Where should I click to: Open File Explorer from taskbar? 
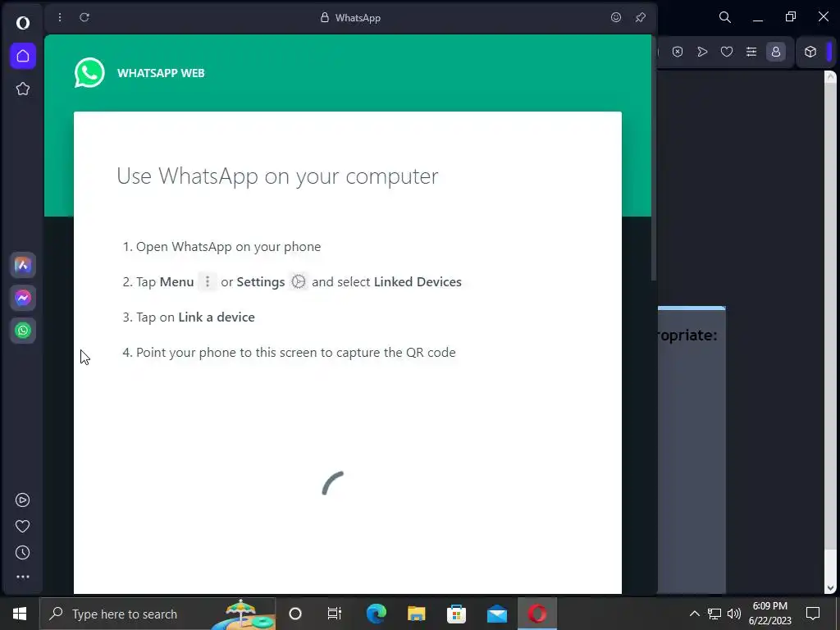(416, 614)
